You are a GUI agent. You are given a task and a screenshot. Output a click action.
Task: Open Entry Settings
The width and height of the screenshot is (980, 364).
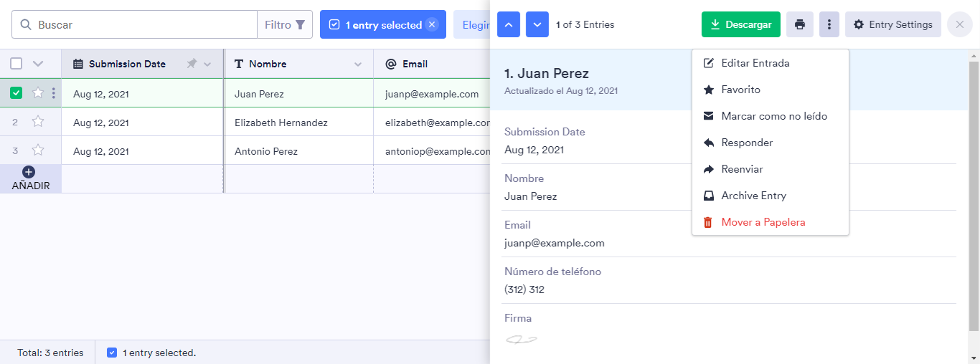pyautogui.click(x=892, y=24)
